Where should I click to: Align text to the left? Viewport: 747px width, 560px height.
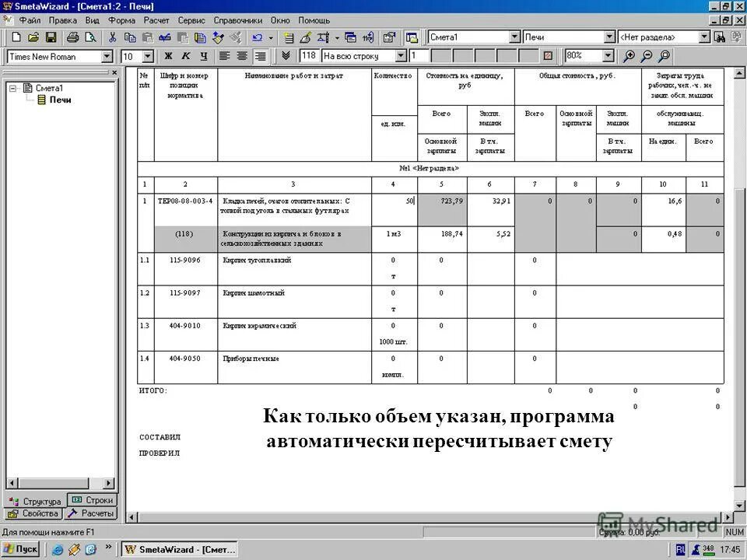coord(224,56)
